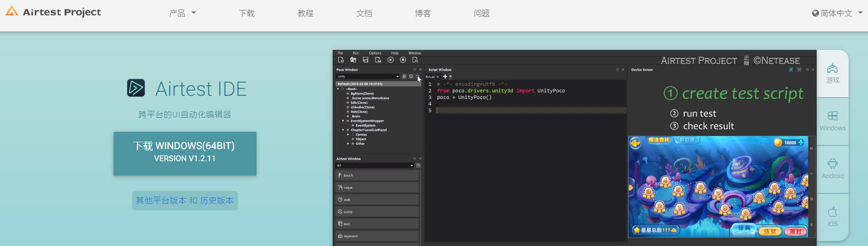Select the 游戏 side tab
This screenshot has height=246, width=868.
click(x=833, y=73)
